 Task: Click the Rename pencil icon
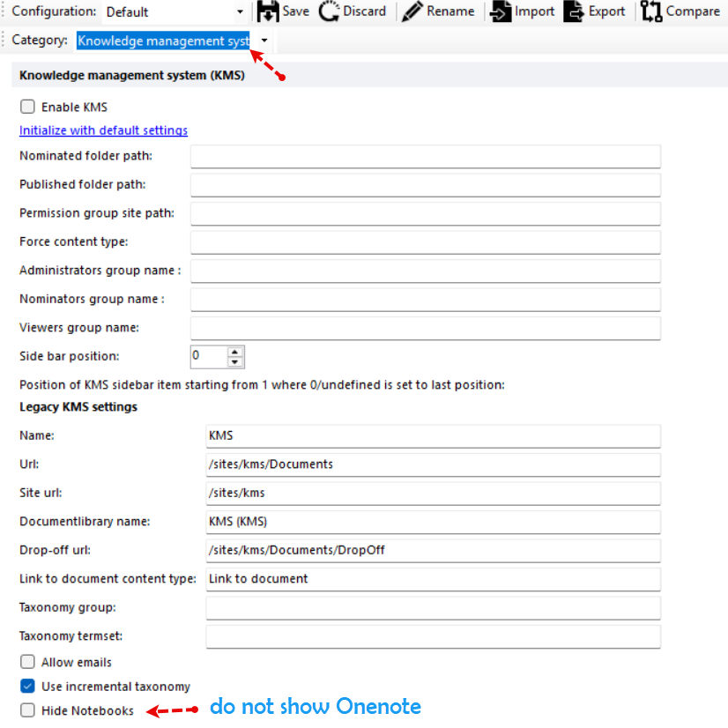click(x=412, y=11)
